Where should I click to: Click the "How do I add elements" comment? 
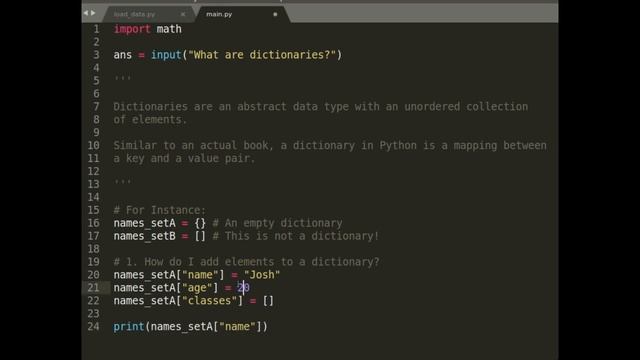click(247, 262)
